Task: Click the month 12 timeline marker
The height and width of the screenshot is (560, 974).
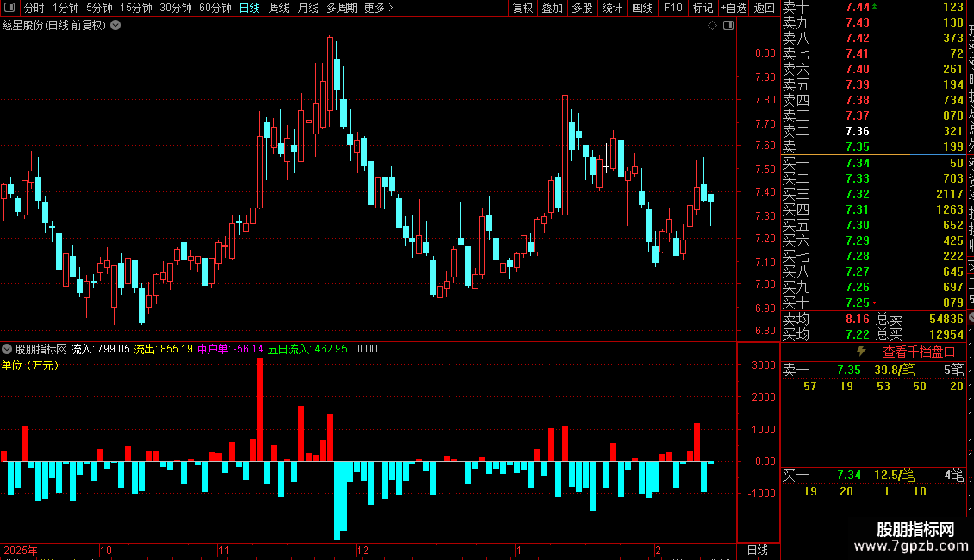Action: 363,550
